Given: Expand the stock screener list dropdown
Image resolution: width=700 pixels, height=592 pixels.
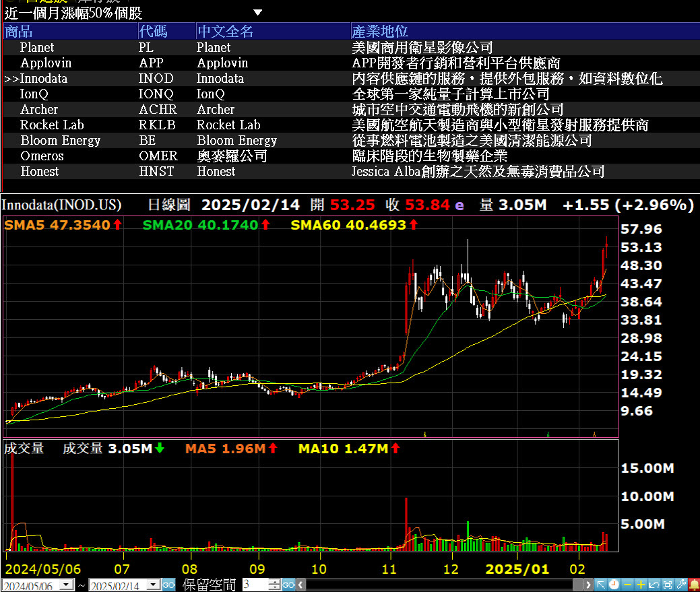Looking at the screenshot, I should (257, 12).
